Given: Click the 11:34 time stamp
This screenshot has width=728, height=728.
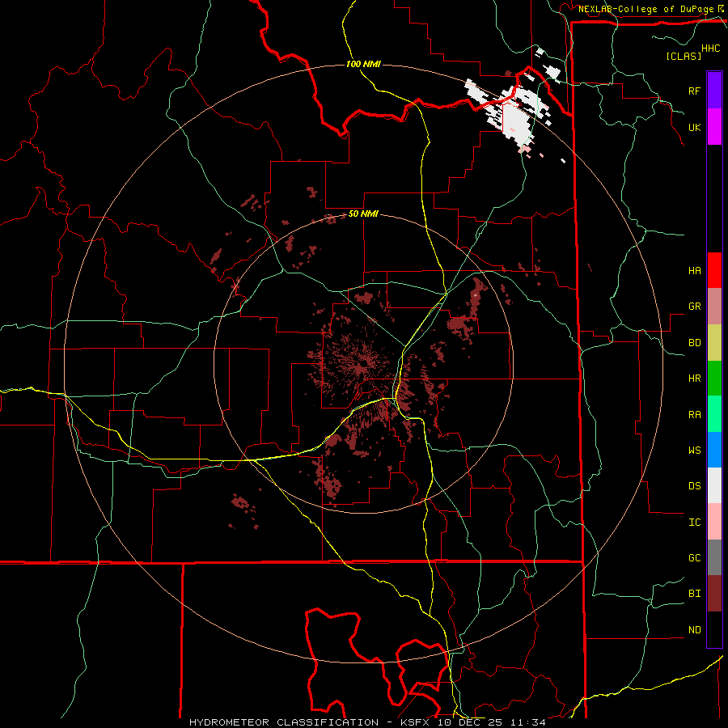Looking at the screenshot, I should tap(528, 722).
